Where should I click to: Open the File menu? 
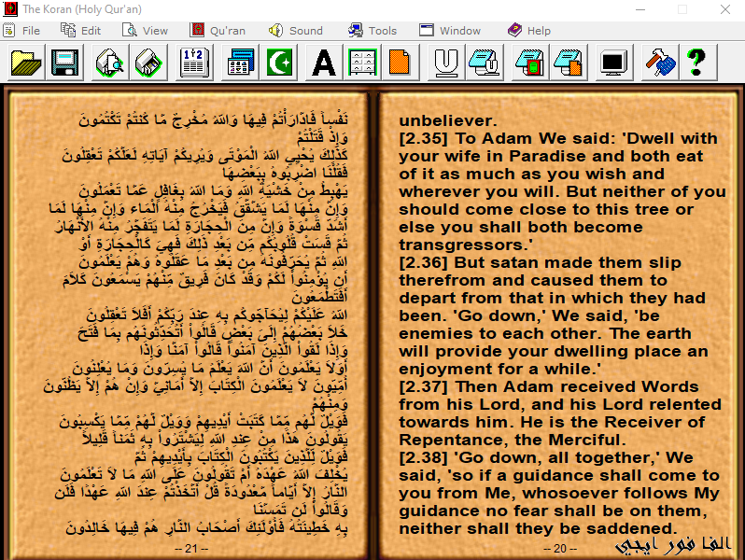click(x=21, y=31)
